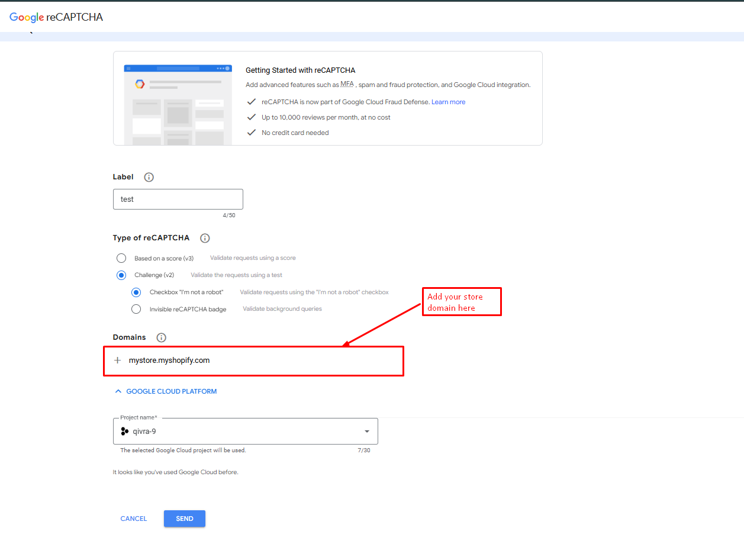This screenshot has width=744, height=560.
Task: Click the Google reCAPTCHA logo
Action: 56,17
